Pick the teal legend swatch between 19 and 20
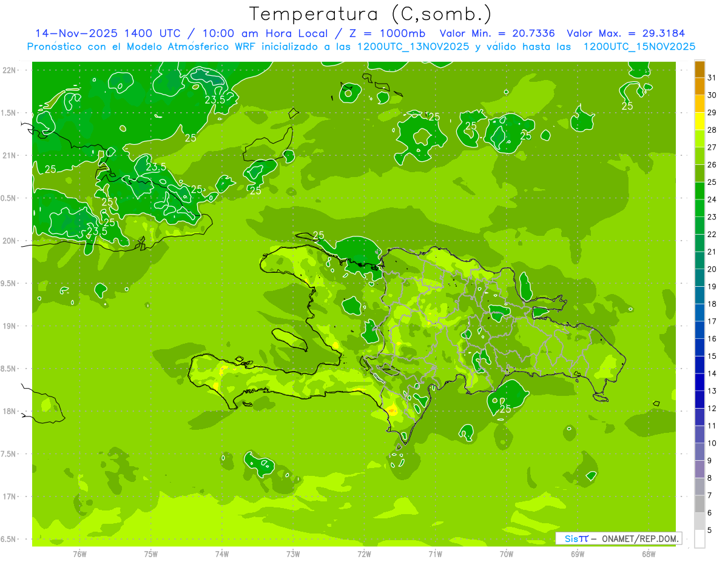This screenshot has height=562, width=728. click(699, 278)
